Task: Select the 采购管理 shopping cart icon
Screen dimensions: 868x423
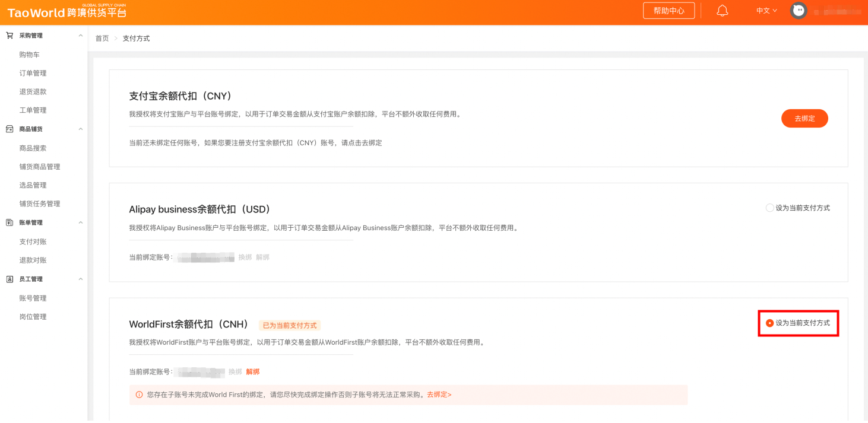Action: (9, 35)
